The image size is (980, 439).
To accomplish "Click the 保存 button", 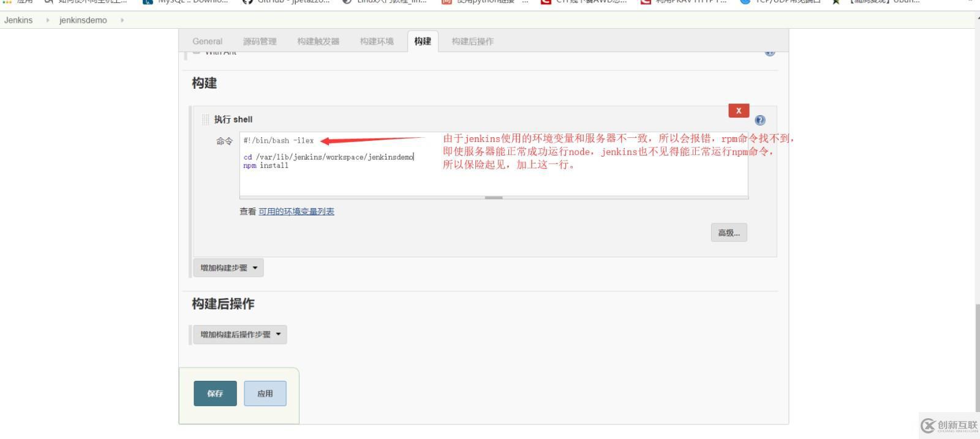I will 215,393.
